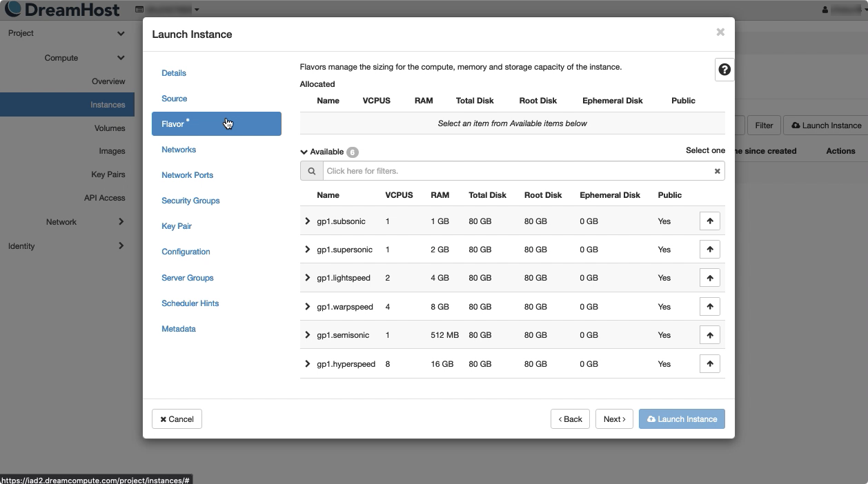Add gp1.hyperspeed flavor using arrow button
This screenshot has width=868, height=484.
point(709,364)
